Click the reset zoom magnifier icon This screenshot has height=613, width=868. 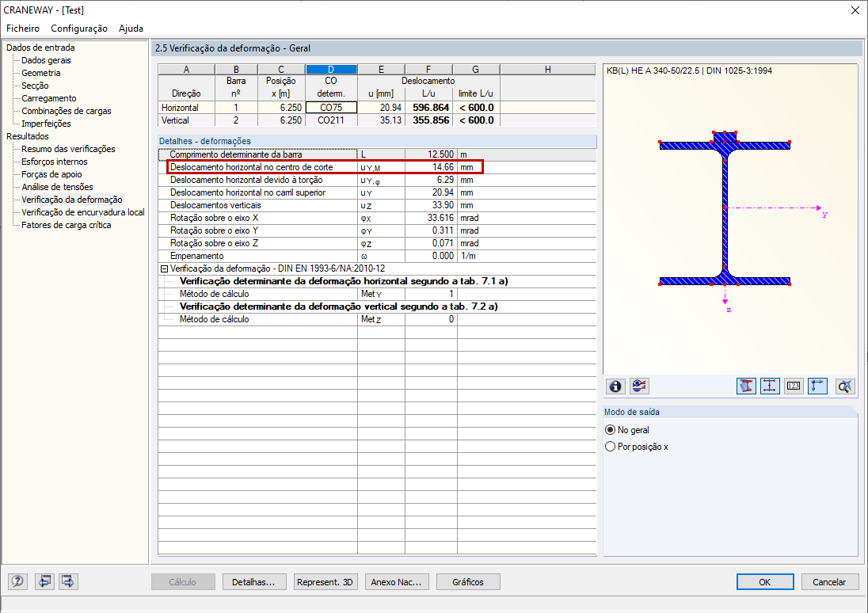pos(845,386)
